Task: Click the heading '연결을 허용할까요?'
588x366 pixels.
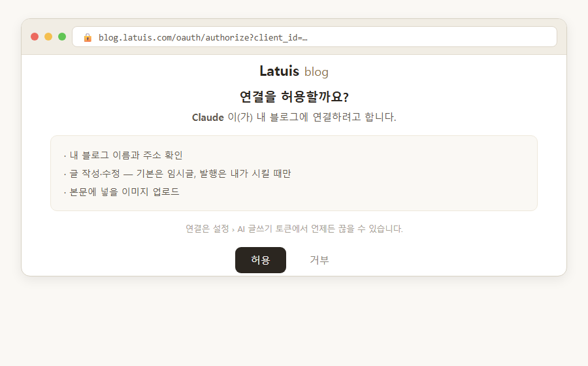Action: [294, 97]
